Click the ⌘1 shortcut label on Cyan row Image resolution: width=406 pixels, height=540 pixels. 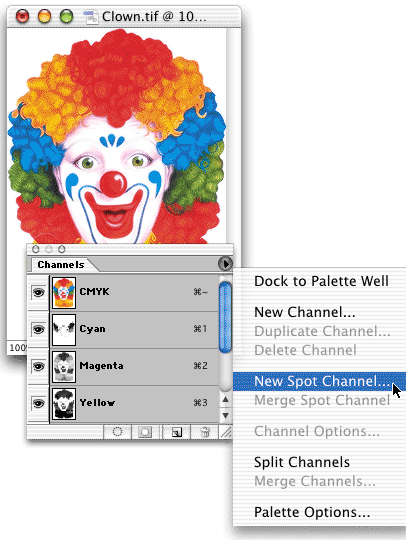tap(200, 329)
